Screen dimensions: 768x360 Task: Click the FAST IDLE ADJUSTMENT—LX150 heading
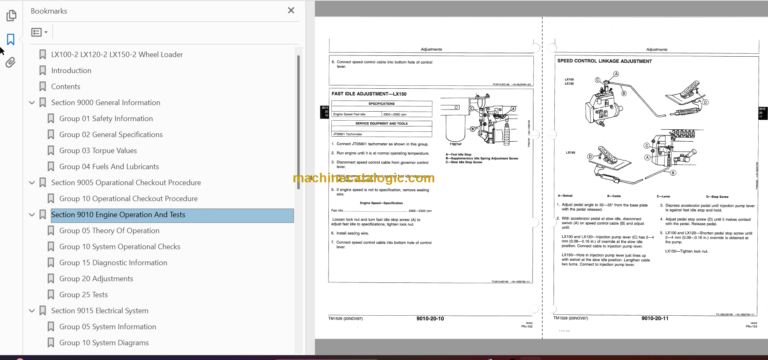[369, 93]
